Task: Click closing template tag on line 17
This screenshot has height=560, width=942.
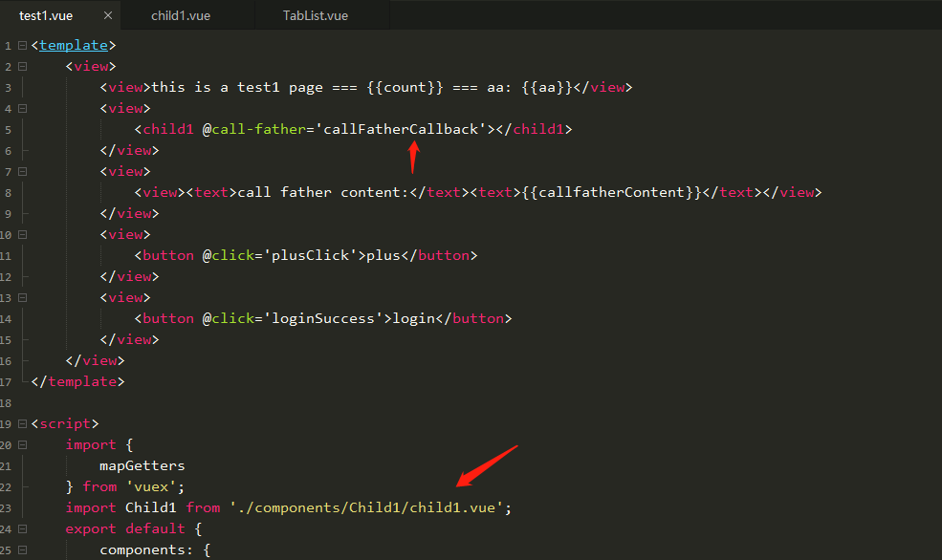Action: tap(78, 381)
